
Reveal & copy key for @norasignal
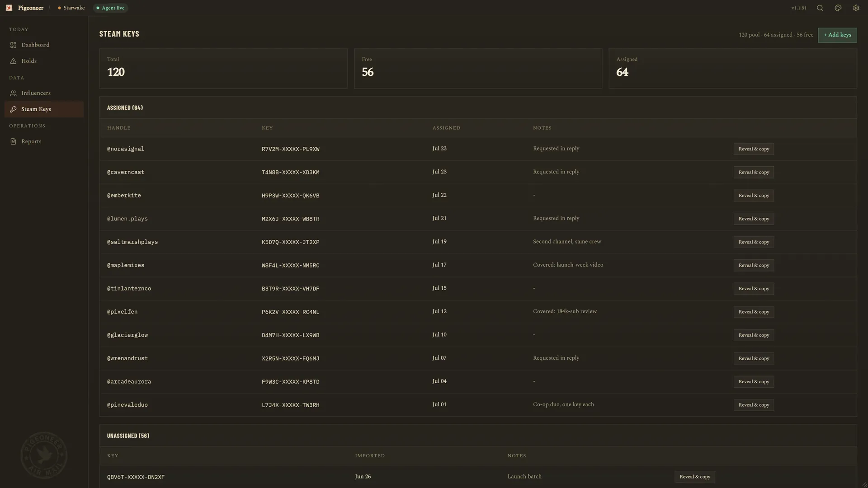coord(754,149)
